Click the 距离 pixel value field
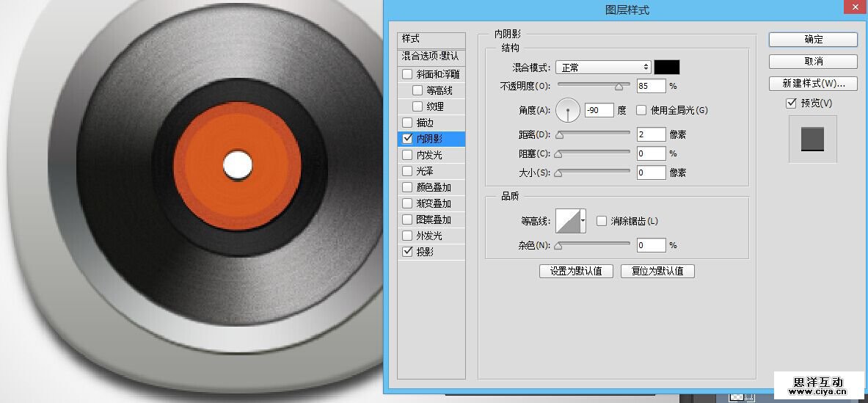 coord(651,135)
